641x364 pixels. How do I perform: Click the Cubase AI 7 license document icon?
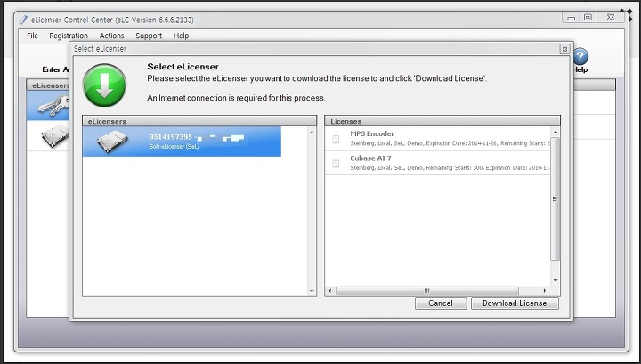click(x=336, y=164)
